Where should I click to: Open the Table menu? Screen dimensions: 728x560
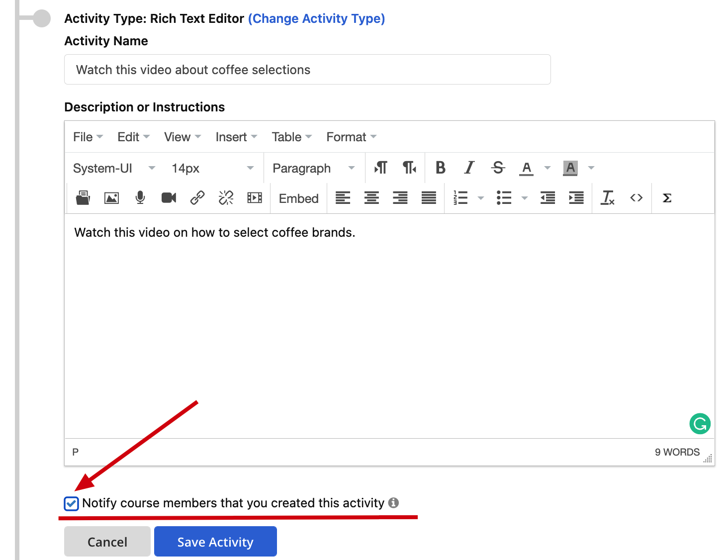[x=291, y=137]
